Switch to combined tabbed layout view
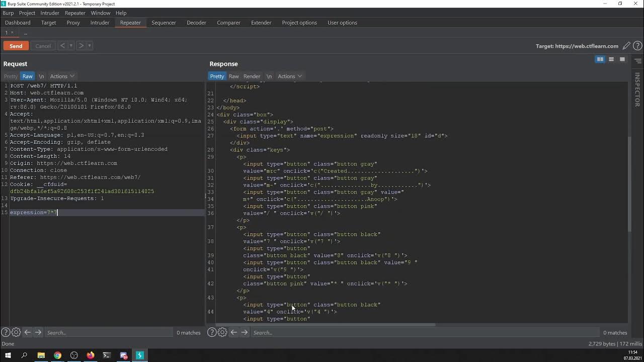644x362 pixels. [x=622, y=59]
